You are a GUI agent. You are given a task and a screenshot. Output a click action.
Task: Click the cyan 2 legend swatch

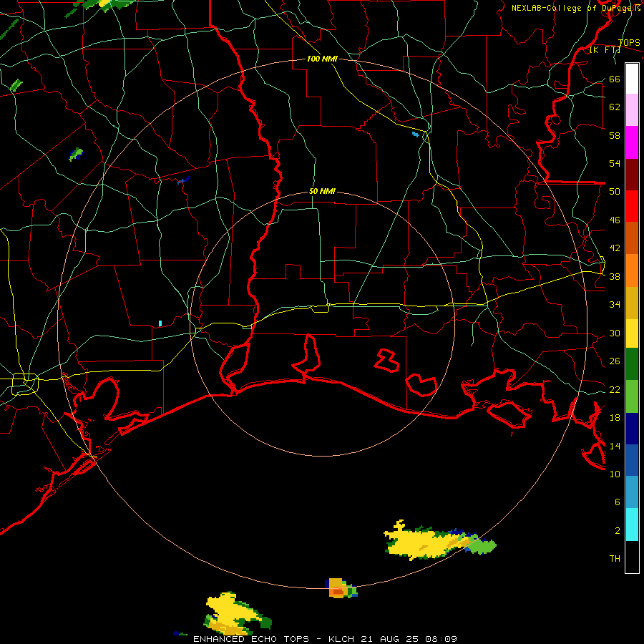click(632, 525)
